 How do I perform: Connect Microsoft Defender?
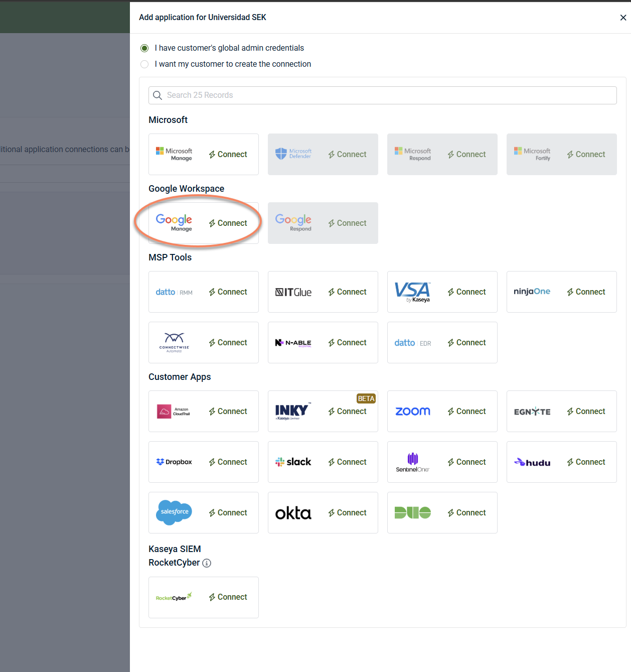click(x=348, y=154)
